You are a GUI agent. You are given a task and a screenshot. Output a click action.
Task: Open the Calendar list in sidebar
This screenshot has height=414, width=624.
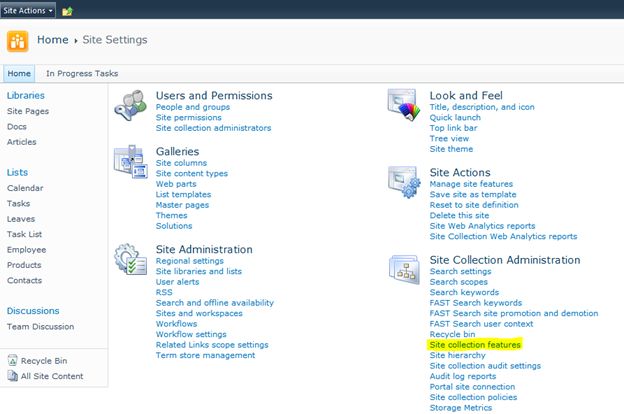(x=25, y=188)
